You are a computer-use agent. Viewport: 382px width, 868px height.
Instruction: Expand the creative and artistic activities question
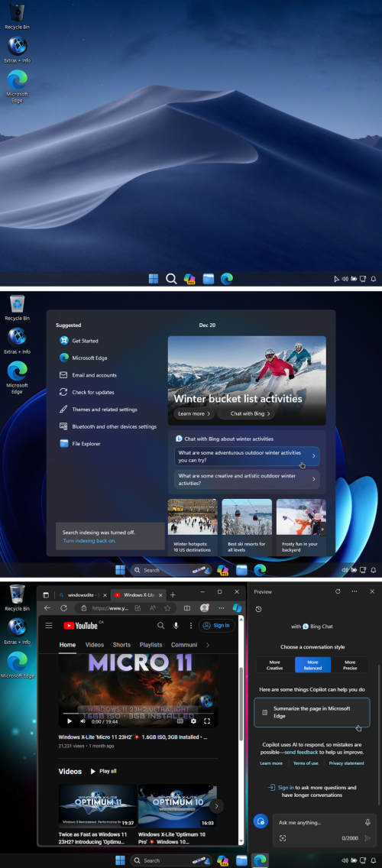tap(247, 479)
